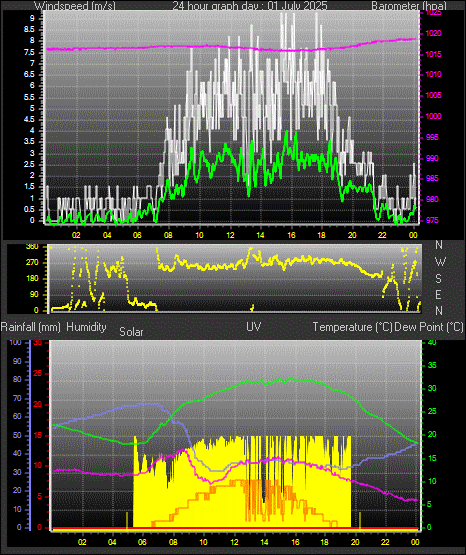Click the Dew Point (°C) label
This screenshot has height=555, width=466.
coord(429,327)
